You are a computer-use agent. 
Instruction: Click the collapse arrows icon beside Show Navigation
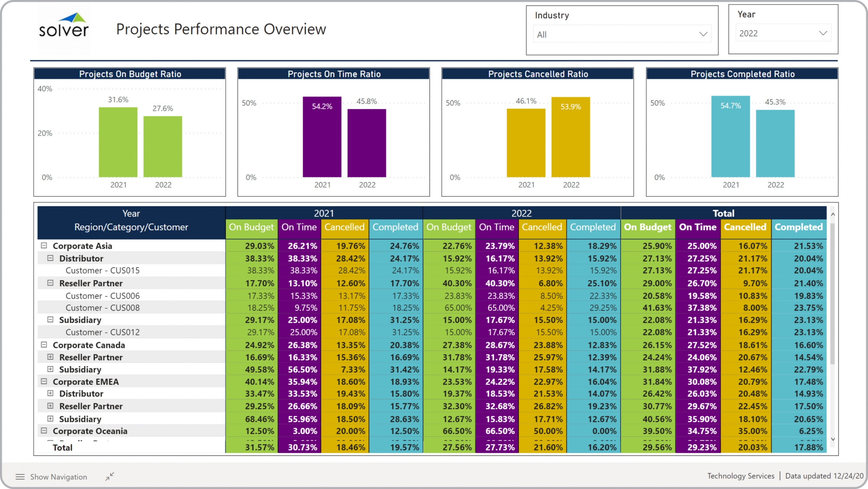(x=110, y=476)
